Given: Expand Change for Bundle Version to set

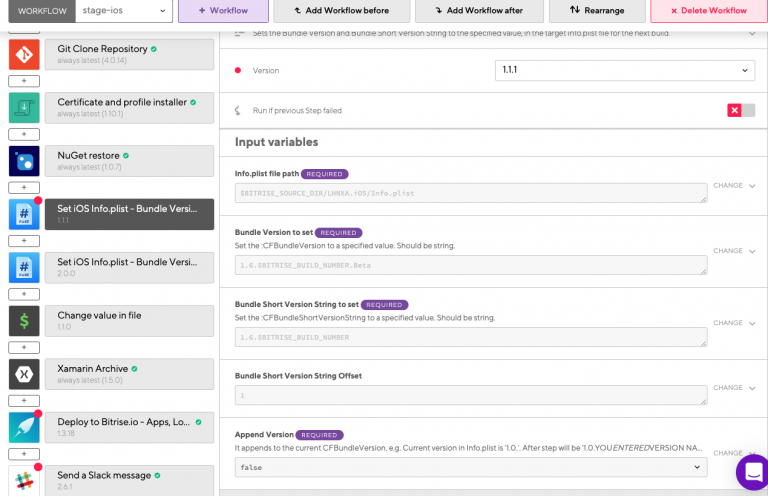Looking at the screenshot, I should click(x=734, y=251).
